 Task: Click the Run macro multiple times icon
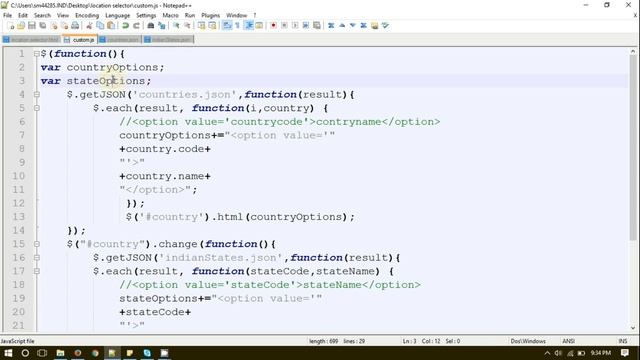coord(306,26)
